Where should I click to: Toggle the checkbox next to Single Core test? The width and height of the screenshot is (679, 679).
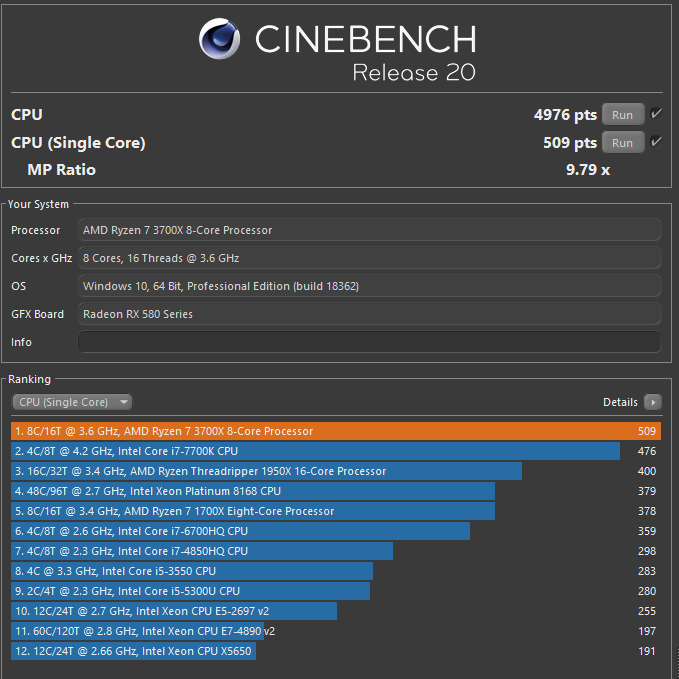[656, 142]
